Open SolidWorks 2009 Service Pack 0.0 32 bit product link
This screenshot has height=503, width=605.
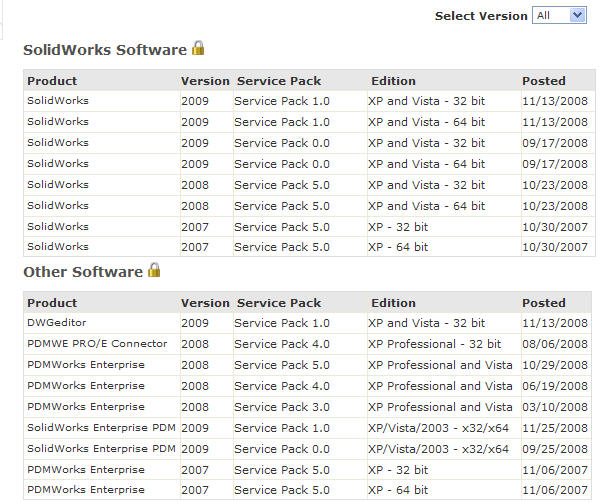tap(58, 142)
